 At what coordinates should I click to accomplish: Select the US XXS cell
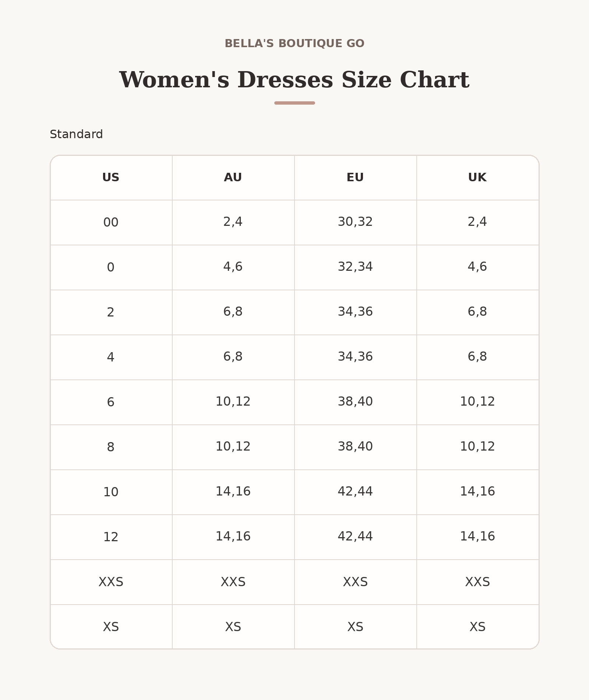tap(111, 582)
